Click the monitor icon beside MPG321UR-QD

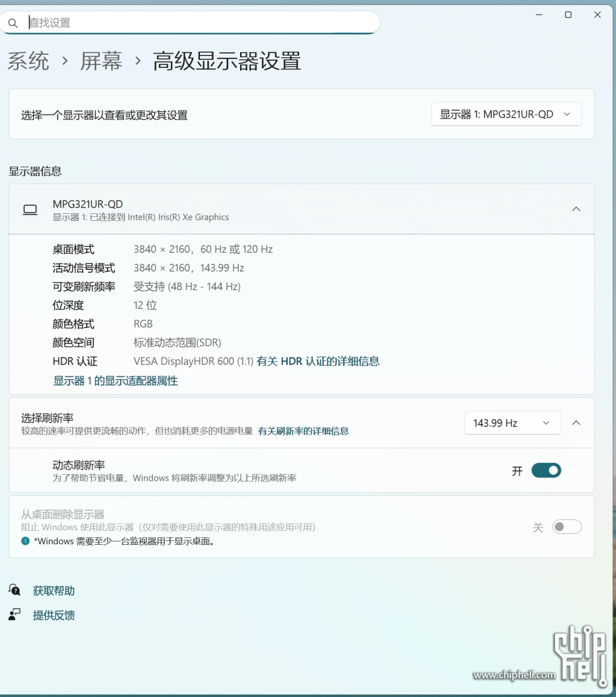(30, 210)
